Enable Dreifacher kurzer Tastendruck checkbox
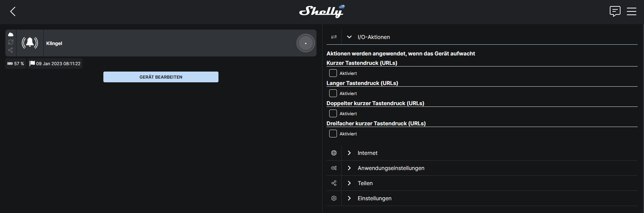 tap(333, 134)
